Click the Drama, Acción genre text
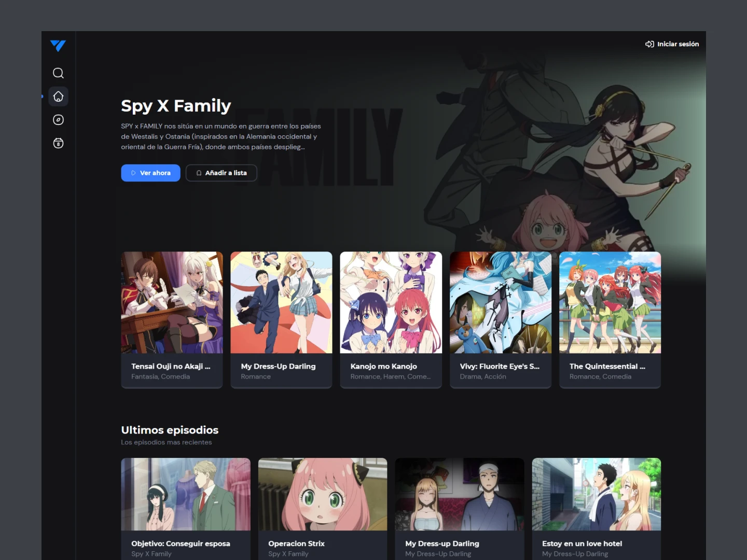 483,376
